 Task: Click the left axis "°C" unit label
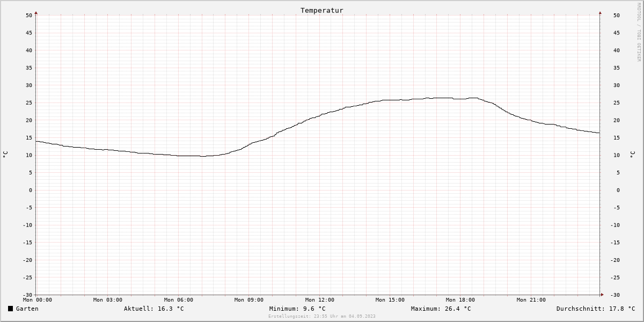(5, 155)
